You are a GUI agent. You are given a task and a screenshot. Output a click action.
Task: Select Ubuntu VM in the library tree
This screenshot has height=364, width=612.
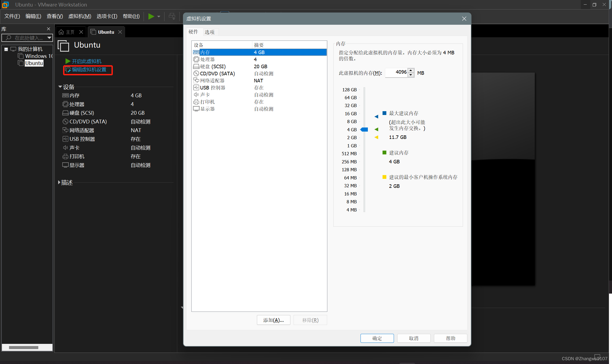click(34, 63)
